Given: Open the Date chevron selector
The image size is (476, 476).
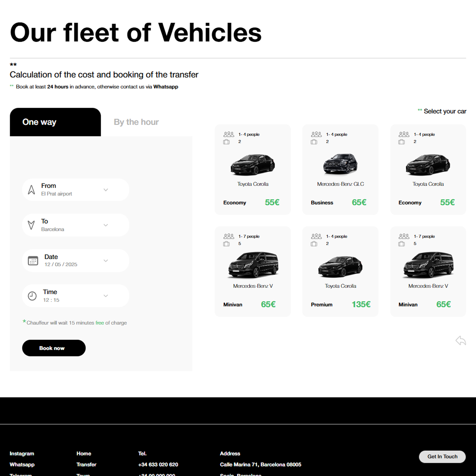Looking at the screenshot, I should [x=106, y=261].
